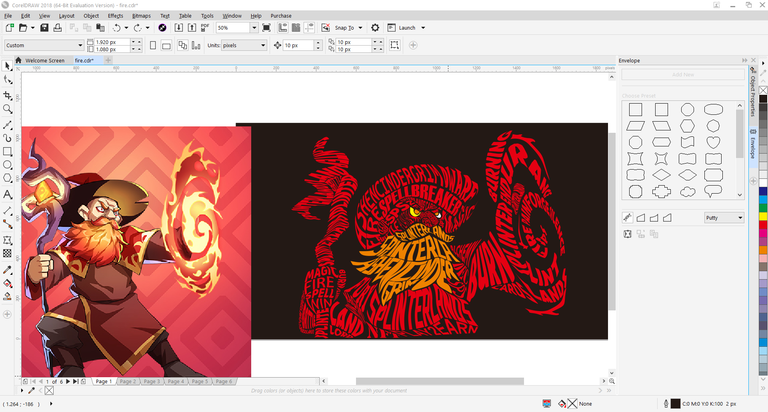Pick the Connector tool
The image size is (768, 412).
pyautogui.click(x=7, y=224)
